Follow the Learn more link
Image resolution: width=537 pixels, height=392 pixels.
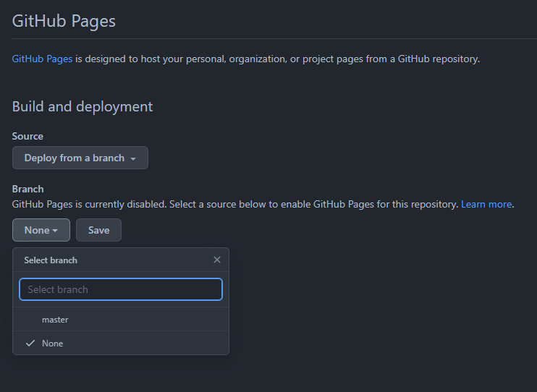coord(486,205)
